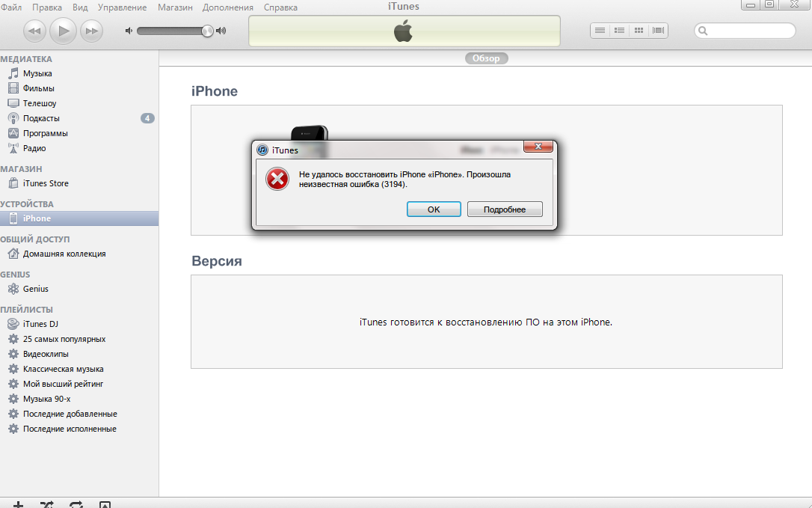Click the Next track fast-forward button
812x508 pixels.
[x=92, y=31]
